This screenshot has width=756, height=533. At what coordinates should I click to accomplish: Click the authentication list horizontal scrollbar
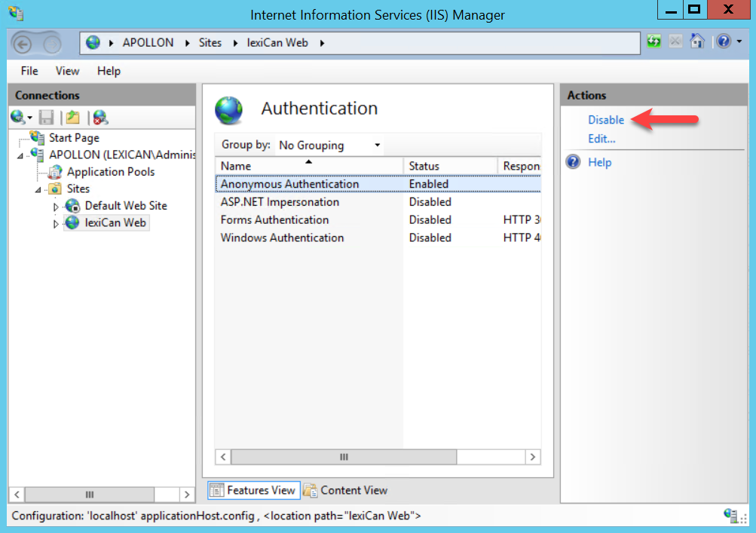click(x=377, y=457)
